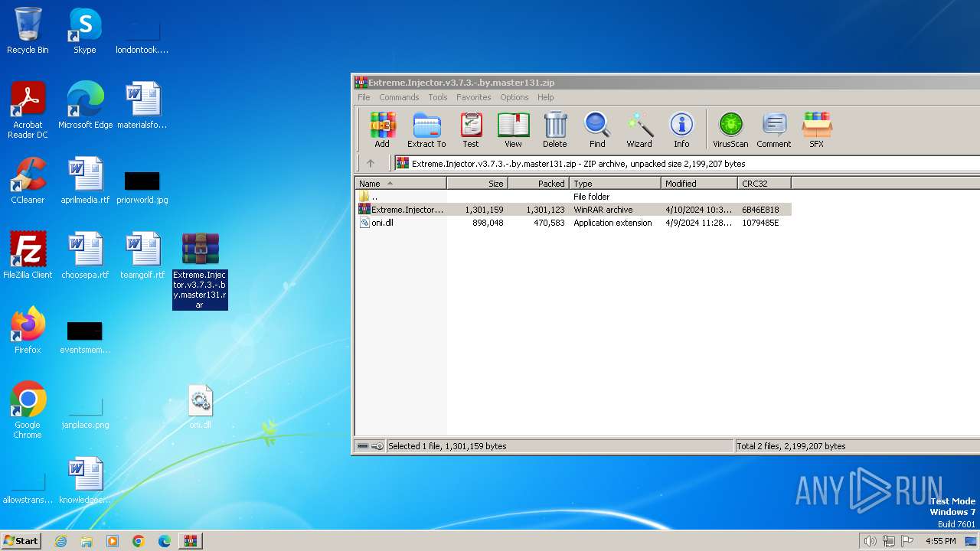
Task: Select the choosepa.rtf desktop file
Action: point(85,256)
